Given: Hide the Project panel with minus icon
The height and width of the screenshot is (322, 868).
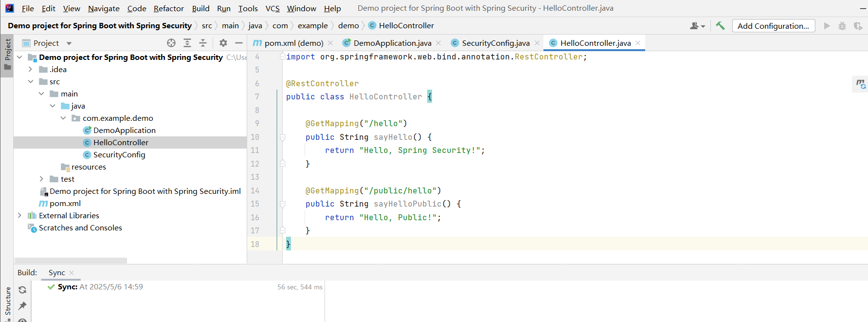Looking at the screenshot, I should [x=239, y=43].
